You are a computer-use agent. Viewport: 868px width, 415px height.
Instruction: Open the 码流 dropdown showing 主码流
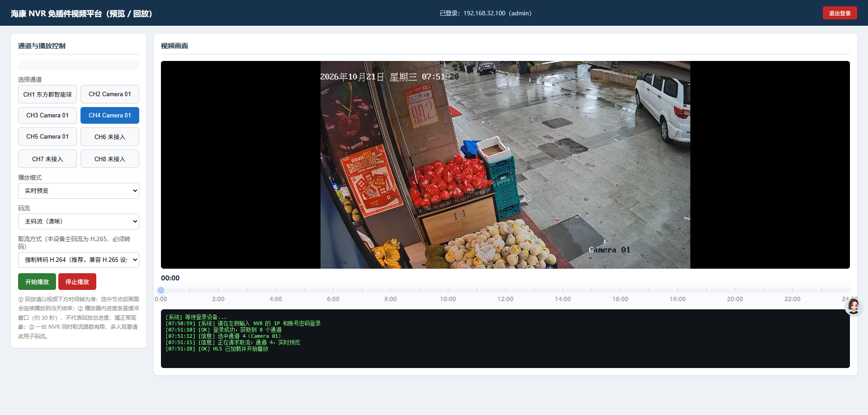[x=79, y=221]
